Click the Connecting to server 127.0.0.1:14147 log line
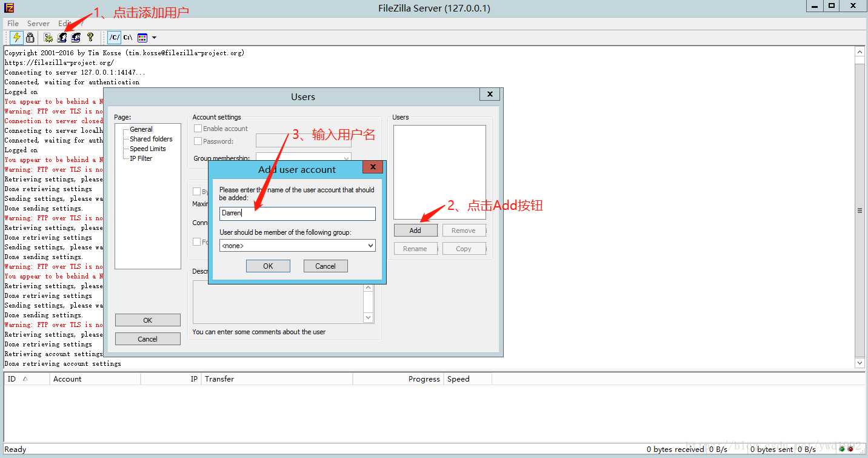 coord(75,72)
